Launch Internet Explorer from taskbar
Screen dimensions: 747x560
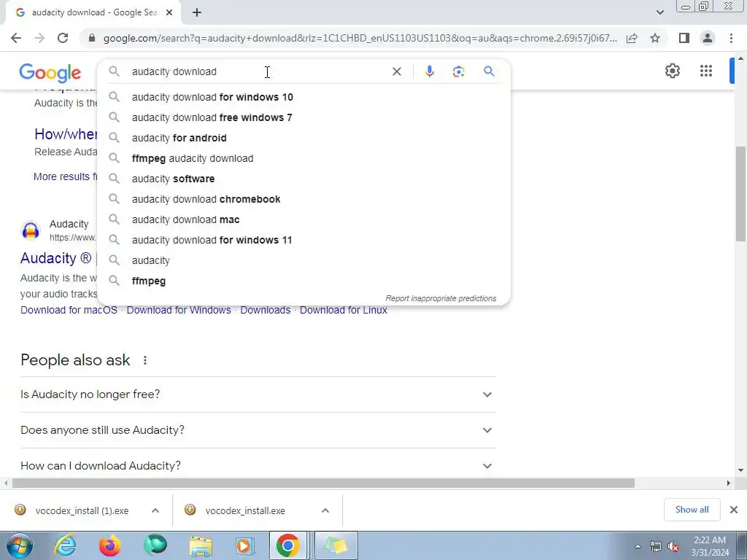tap(65, 545)
